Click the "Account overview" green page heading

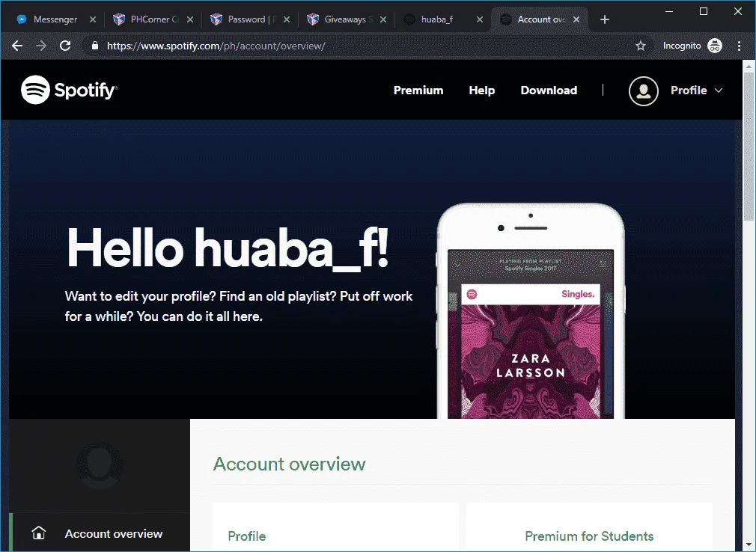(x=289, y=464)
